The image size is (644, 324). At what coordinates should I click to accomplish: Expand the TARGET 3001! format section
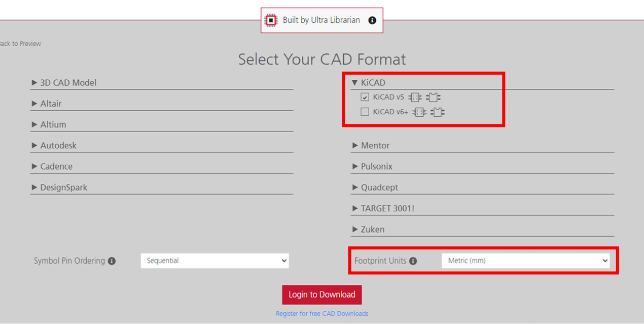[482, 208]
